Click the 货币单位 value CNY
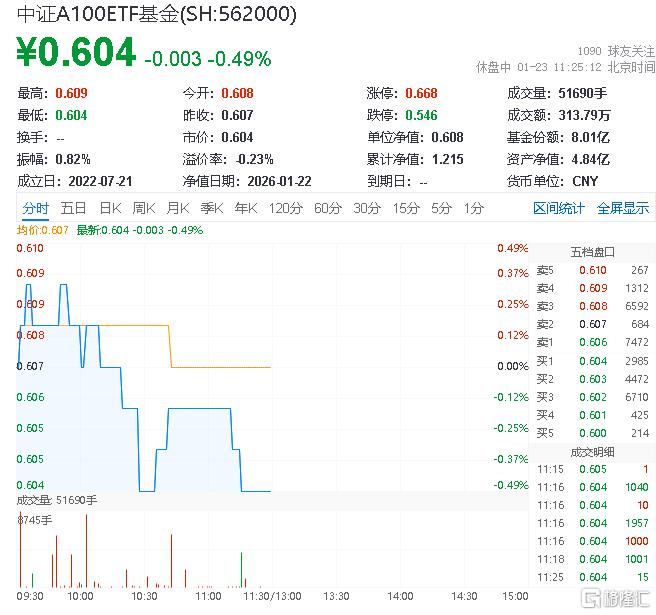 (585, 181)
